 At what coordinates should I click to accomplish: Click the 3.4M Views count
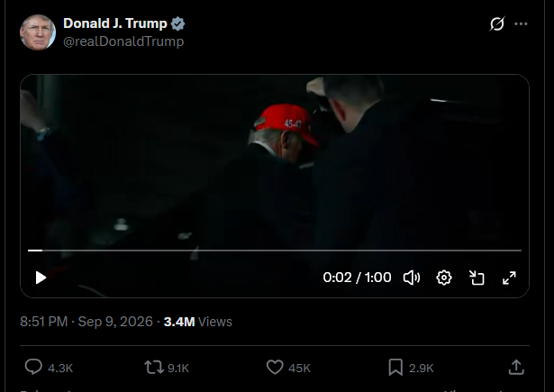198,322
